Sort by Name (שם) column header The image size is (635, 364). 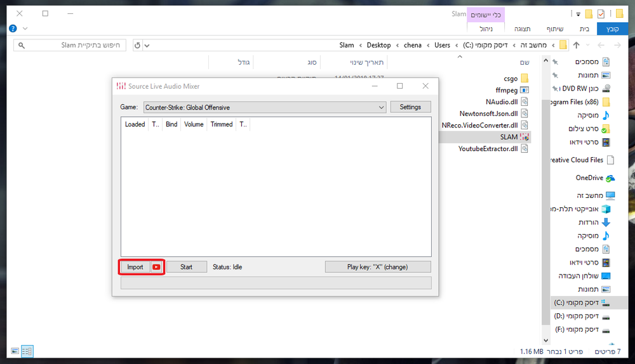point(525,62)
